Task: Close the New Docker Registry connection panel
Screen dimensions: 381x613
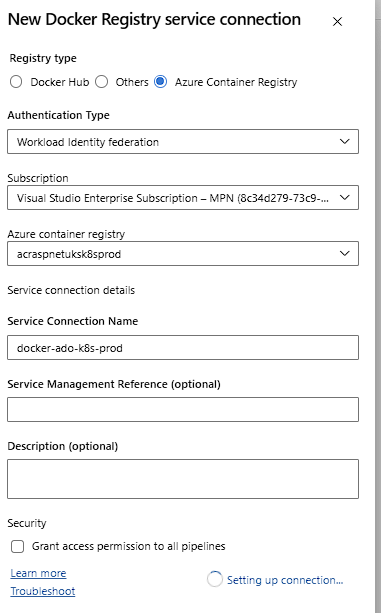Action: [x=337, y=22]
